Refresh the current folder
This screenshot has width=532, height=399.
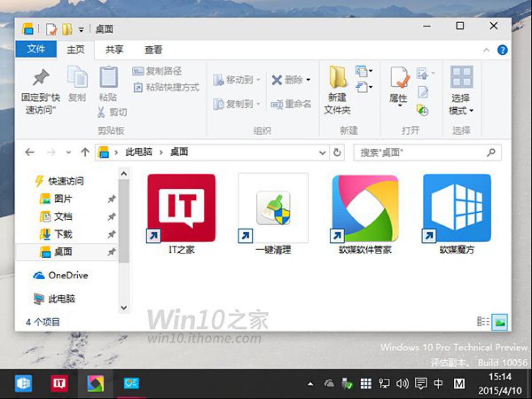coord(337,153)
